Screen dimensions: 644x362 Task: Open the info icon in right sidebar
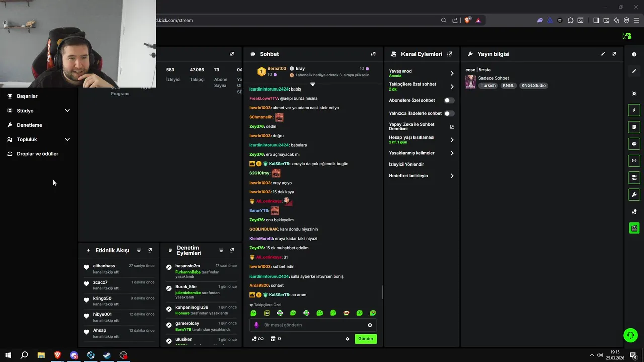pyautogui.click(x=634, y=54)
